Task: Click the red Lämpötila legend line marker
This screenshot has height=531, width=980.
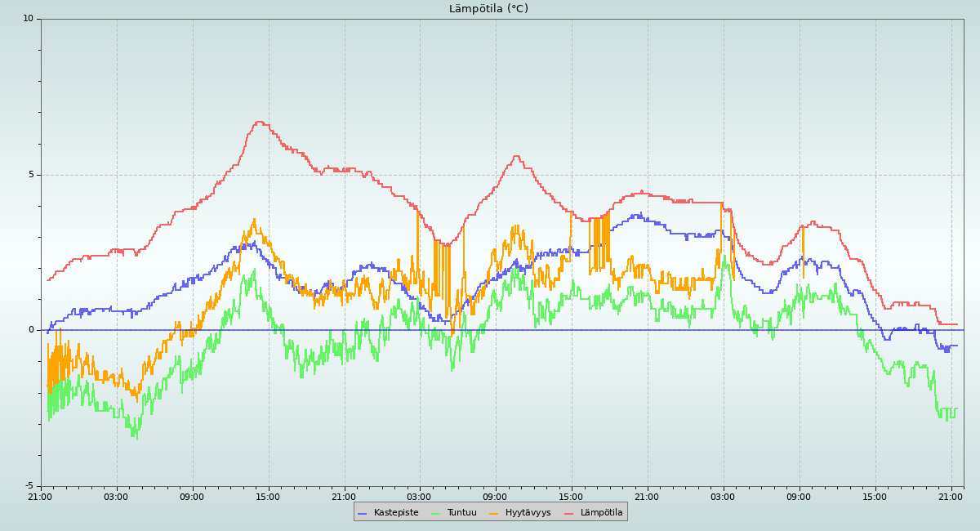Action: click(x=569, y=513)
